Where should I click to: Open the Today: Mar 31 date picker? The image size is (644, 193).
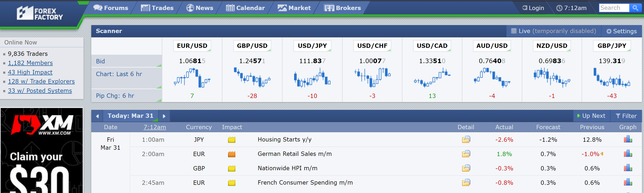point(130,116)
